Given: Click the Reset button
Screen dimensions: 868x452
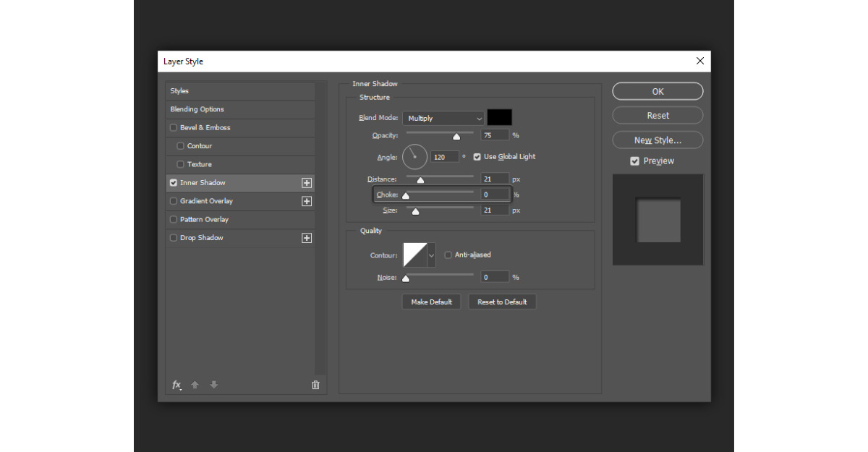Looking at the screenshot, I should click(658, 116).
